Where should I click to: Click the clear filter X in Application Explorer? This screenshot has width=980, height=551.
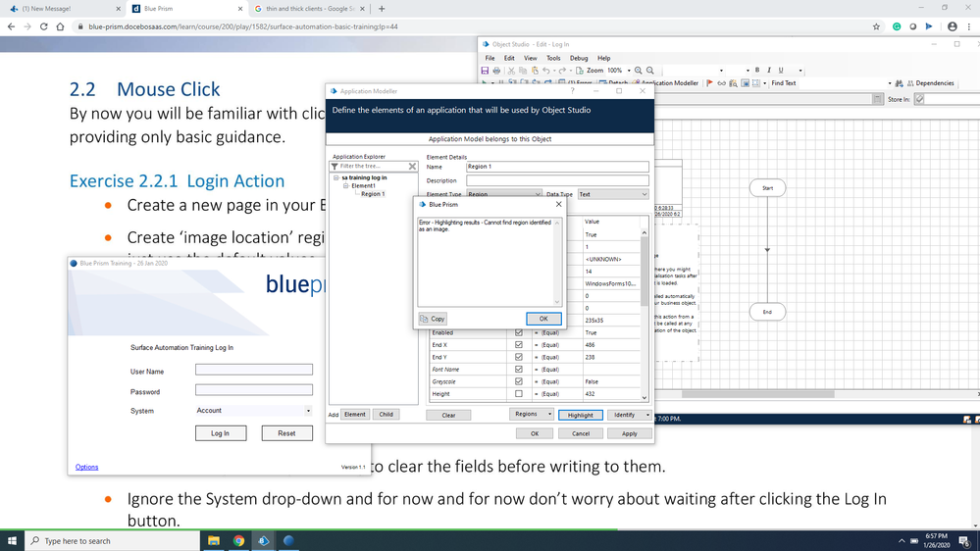tap(412, 167)
